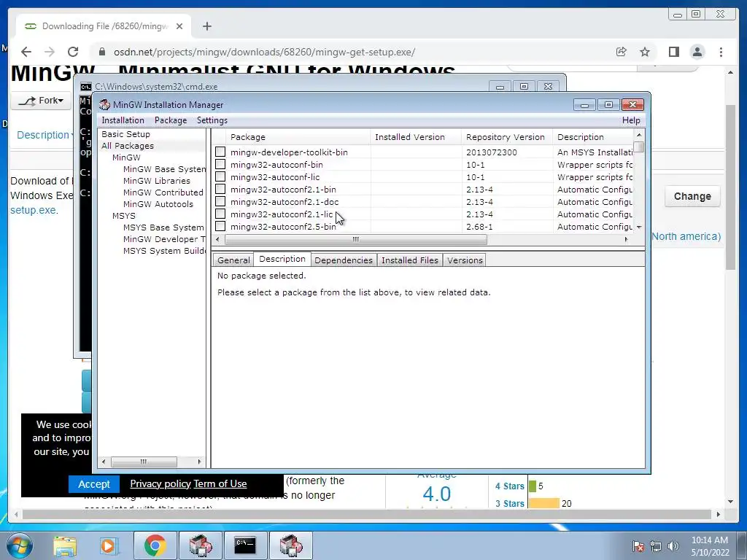747x560 pixels.
Task: Click the Chrome back arrow
Action: coord(26,52)
